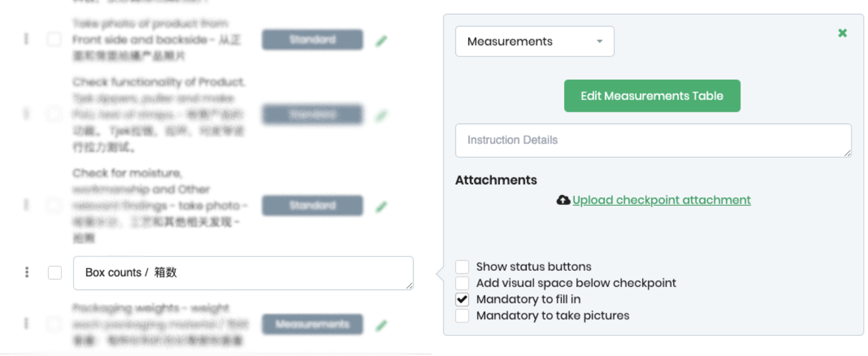Uncheck Mandatory to fill in
Image resolution: width=868 pixels, height=356 pixels.
click(462, 300)
